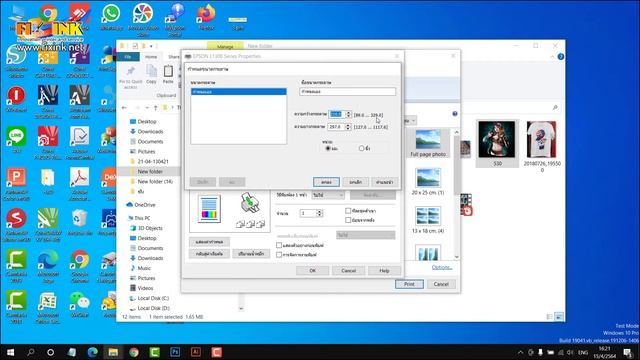The width and height of the screenshot is (640, 360).
Task: Switch Explorer to large thumbnails view toggle
Action: coord(559,317)
